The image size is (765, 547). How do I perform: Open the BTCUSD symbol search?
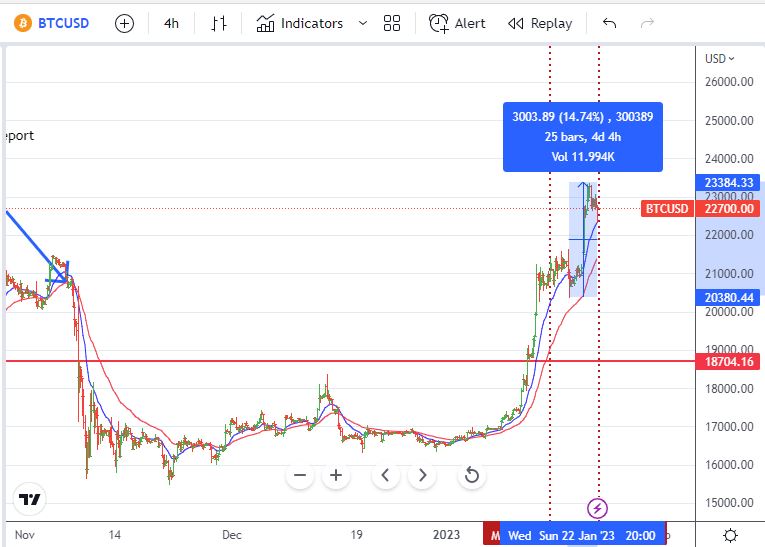(x=52, y=23)
